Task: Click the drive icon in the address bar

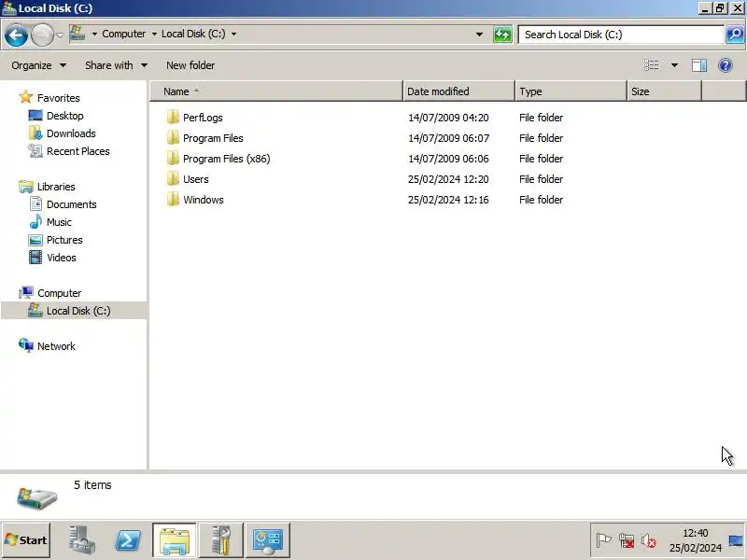Action: [x=78, y=34]
